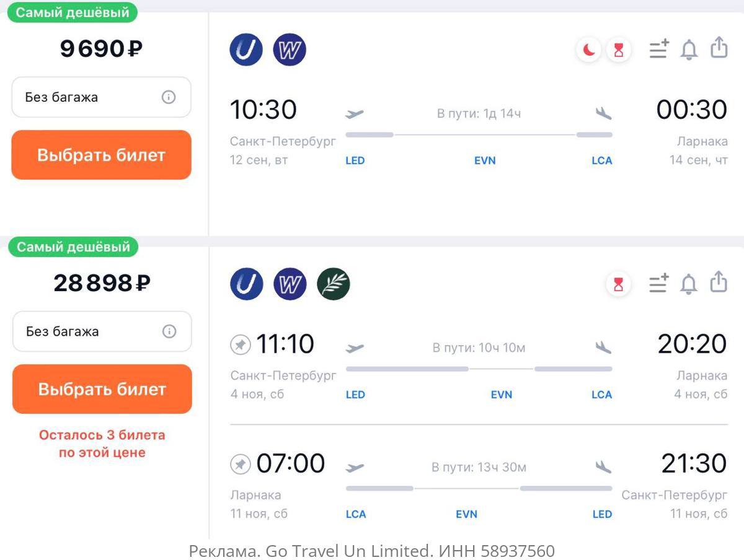
Task: Pin the 11:10 outbound flight
Action: 240,344
